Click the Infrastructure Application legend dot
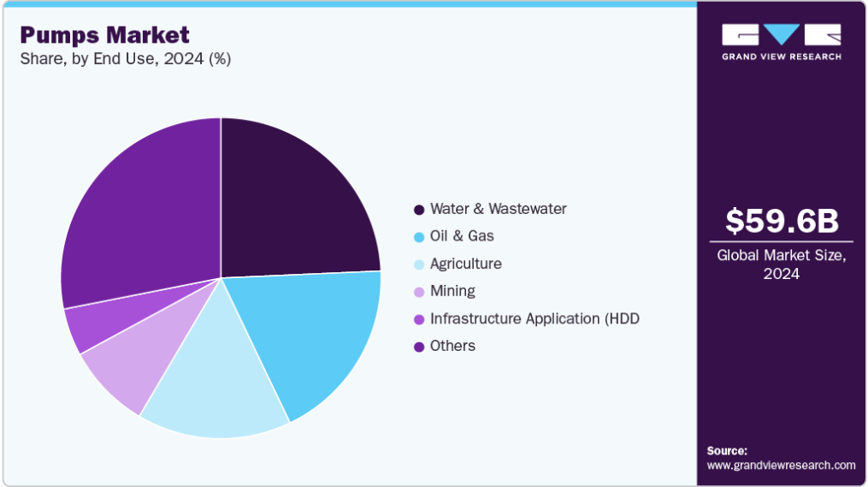 (419, 319)
